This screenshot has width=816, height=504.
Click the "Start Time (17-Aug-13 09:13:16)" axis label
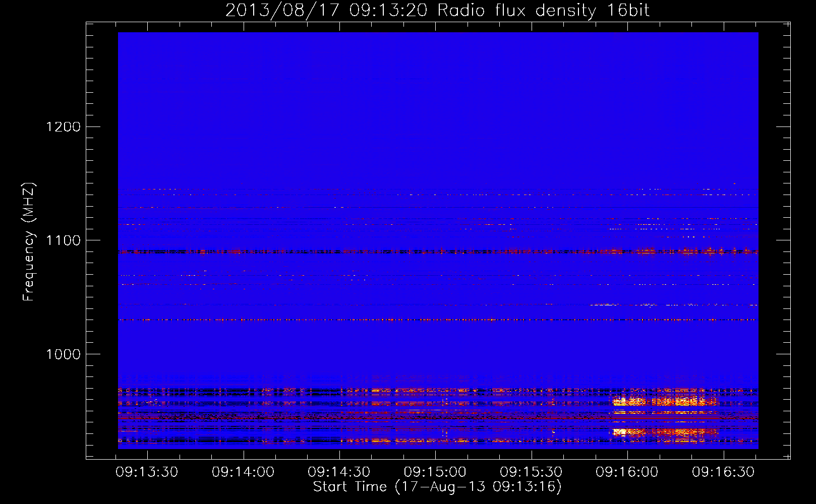(x=437, y=486)
